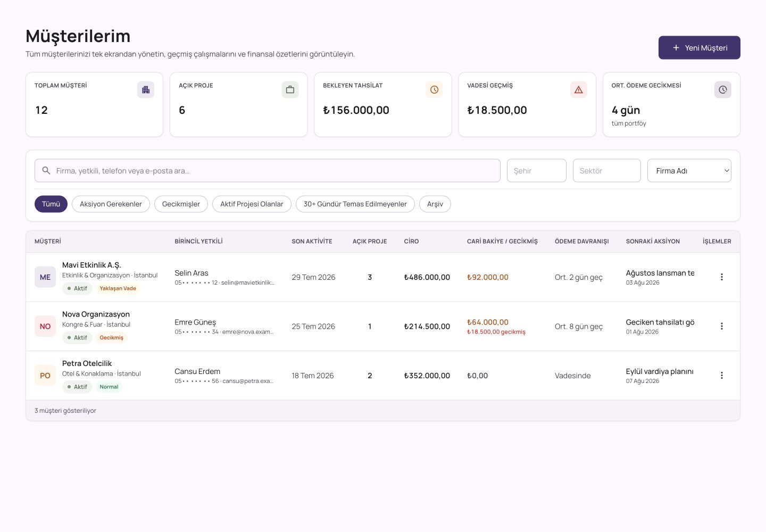Click contact name Emre Güneş
Screen dimensions: 766x532
pos(195,322)
